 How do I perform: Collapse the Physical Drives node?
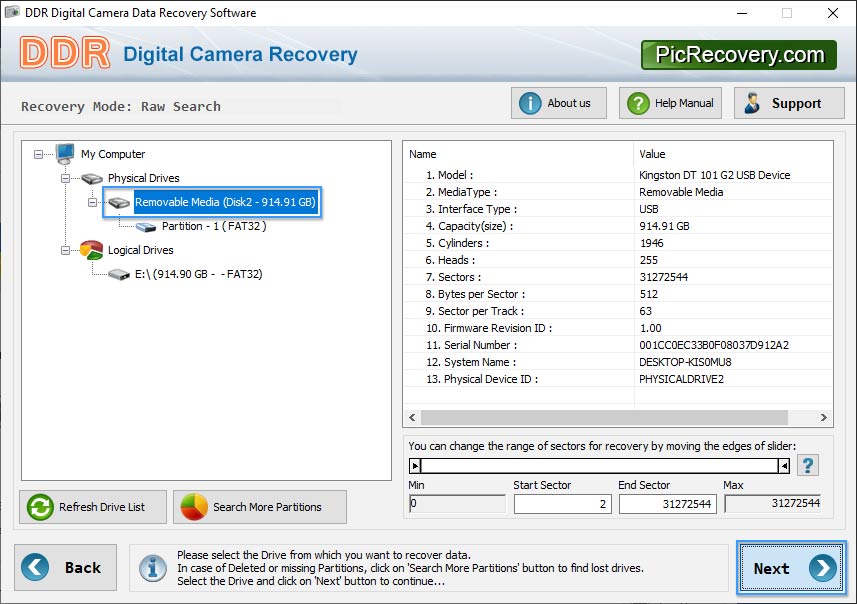click(65, 178)
